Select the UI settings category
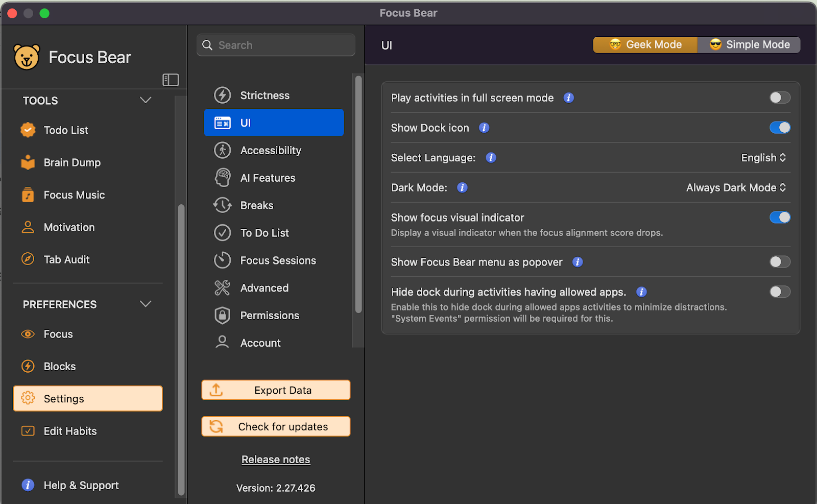 274,123
